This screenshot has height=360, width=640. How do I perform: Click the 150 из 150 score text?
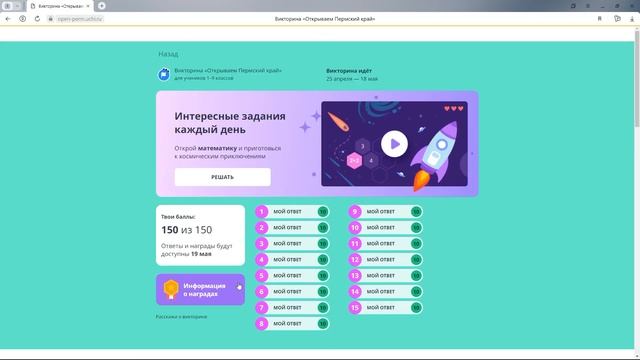[187, 230]
